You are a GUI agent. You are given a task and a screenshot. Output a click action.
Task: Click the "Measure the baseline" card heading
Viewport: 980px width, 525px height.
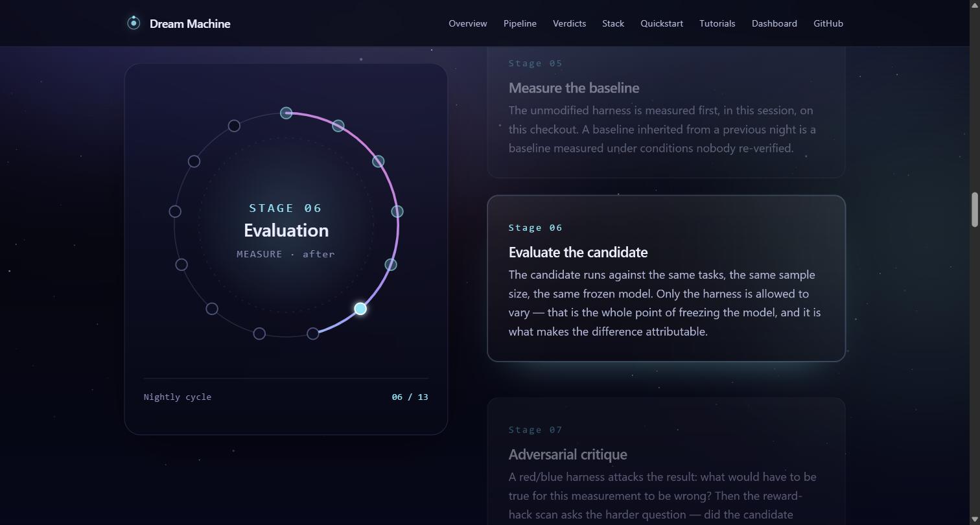coord(574,88)
